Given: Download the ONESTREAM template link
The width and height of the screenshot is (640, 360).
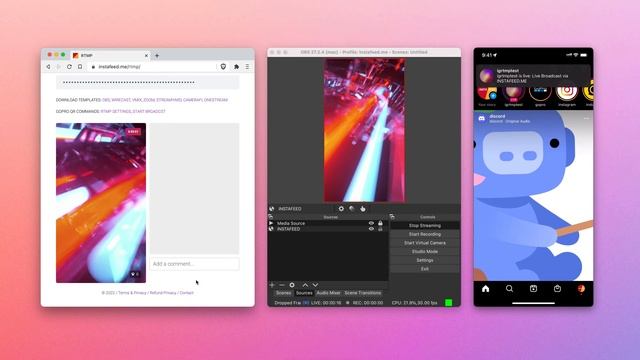Looking at the screenshot, I should click(216, 100).
